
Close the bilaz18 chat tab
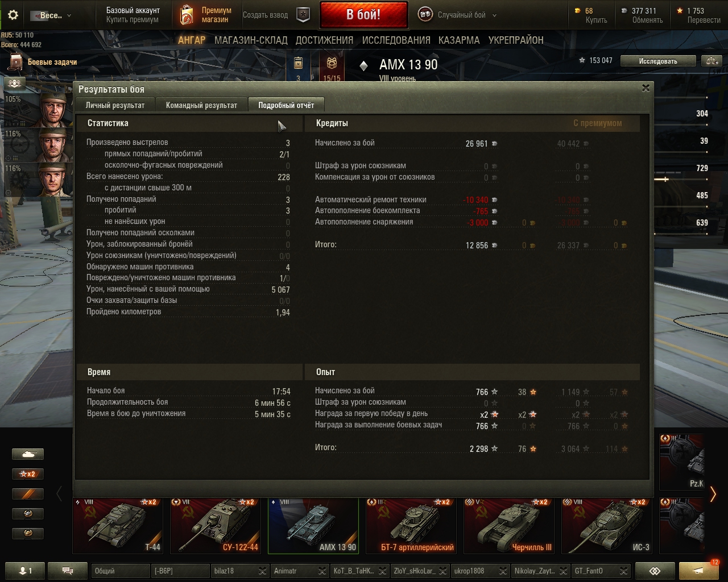[x=262, y=571]
